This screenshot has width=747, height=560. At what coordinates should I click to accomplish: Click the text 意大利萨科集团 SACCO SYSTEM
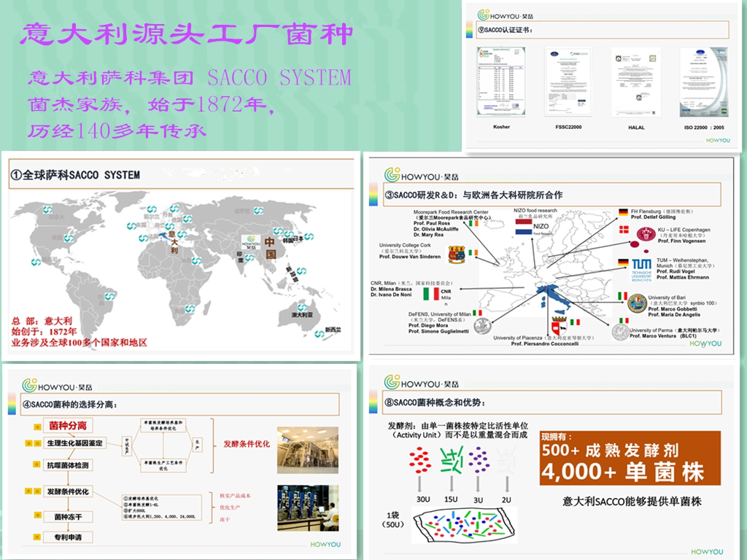click(x=190, y=77)
